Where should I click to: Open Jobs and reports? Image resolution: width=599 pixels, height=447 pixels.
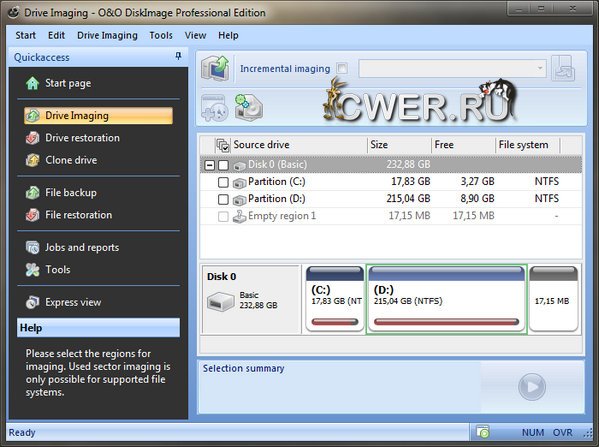point(72,248)
